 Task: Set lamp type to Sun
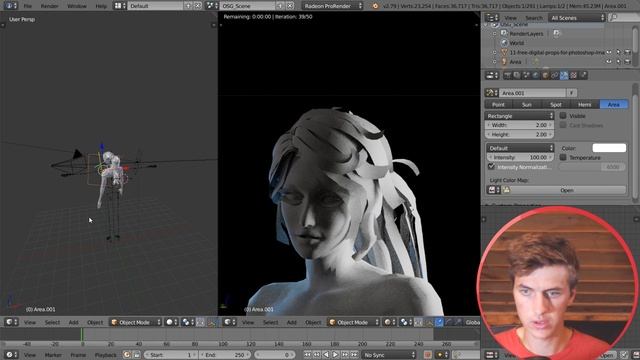click(527, 105)
